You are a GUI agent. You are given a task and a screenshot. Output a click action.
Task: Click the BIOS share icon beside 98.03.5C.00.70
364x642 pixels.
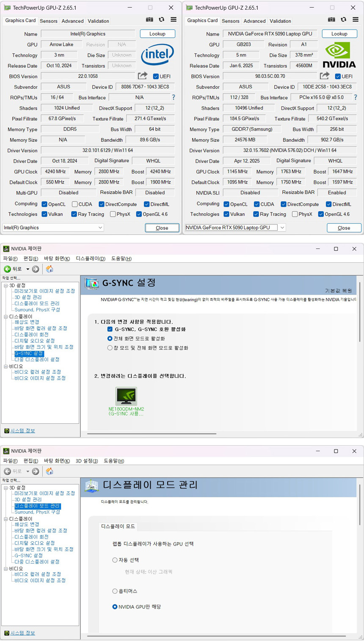(325, 76)
